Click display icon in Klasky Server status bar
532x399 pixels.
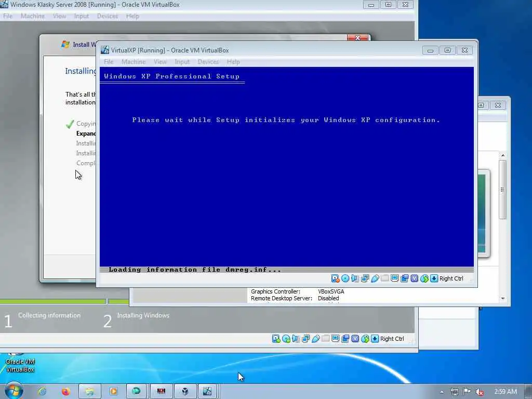tap(335, 339)
